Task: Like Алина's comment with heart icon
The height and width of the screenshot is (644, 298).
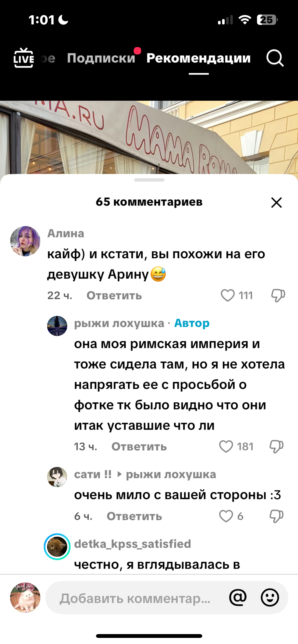Action: pos(227,296)
